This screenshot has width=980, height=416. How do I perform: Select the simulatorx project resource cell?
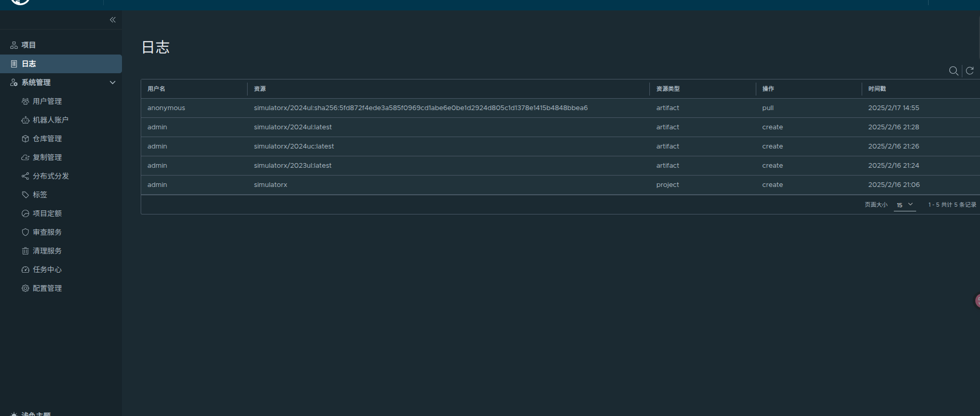point(270,185)
